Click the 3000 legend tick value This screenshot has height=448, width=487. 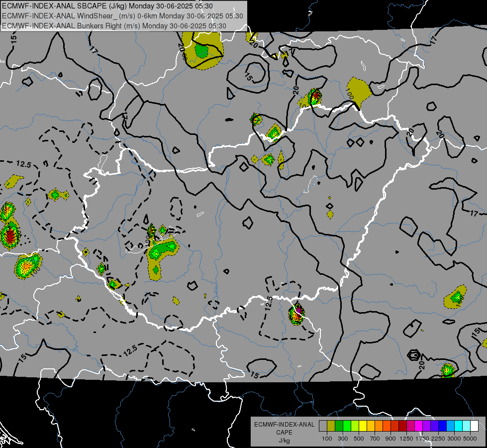[454, 439]
